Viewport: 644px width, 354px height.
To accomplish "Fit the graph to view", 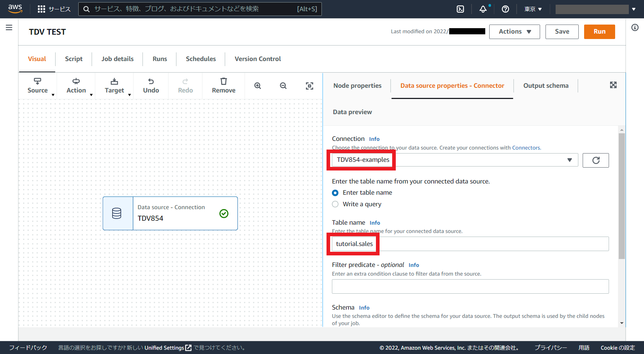I will point(310,86).
